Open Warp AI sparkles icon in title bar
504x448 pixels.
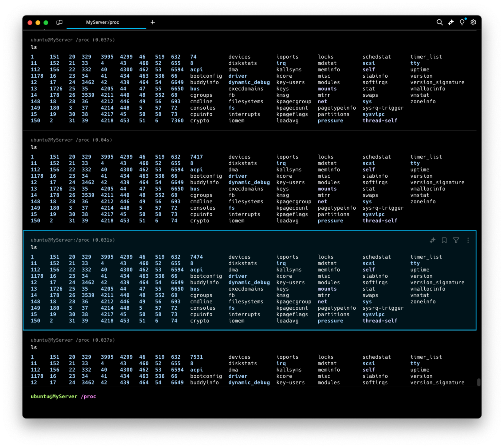point(451,22)
